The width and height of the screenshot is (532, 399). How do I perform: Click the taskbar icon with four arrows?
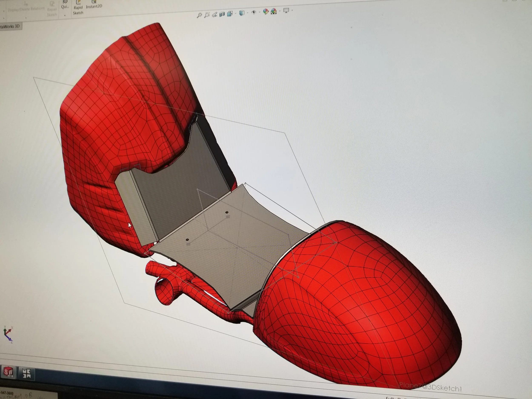click(x=26, y=374)
